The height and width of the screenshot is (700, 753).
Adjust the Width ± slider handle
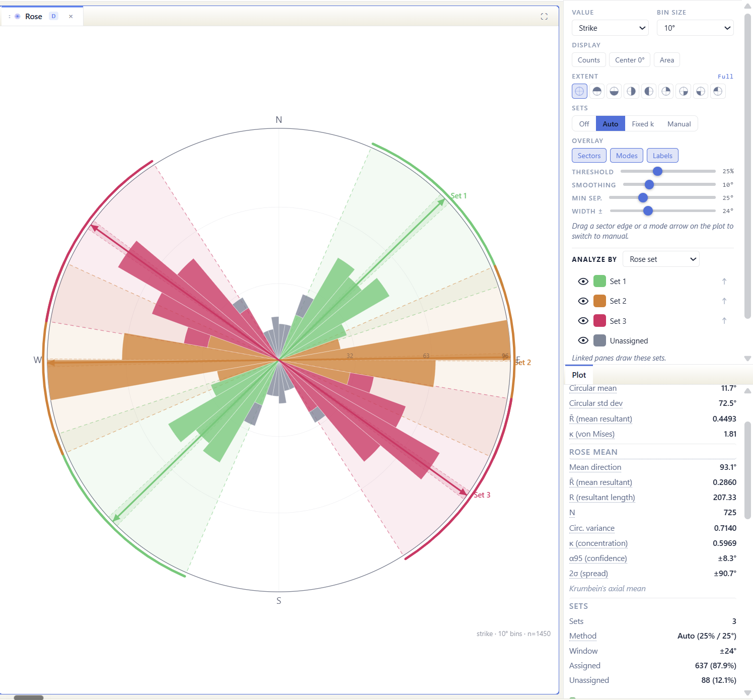click(648, 211)
